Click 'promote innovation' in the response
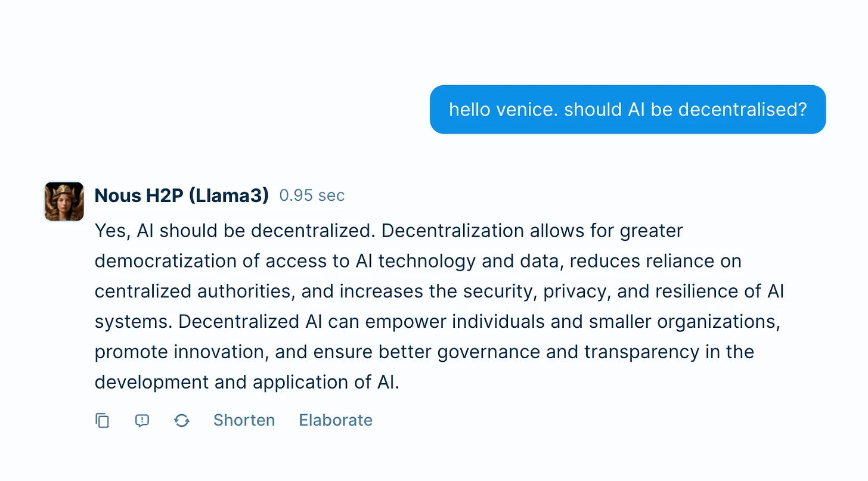868x481 pixels. click(179, 352)
